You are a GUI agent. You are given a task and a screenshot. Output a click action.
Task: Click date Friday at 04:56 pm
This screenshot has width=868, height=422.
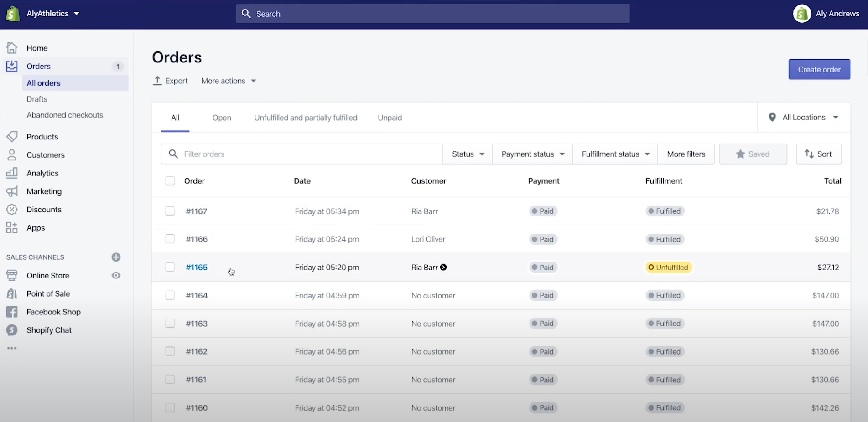coord(327,351)
